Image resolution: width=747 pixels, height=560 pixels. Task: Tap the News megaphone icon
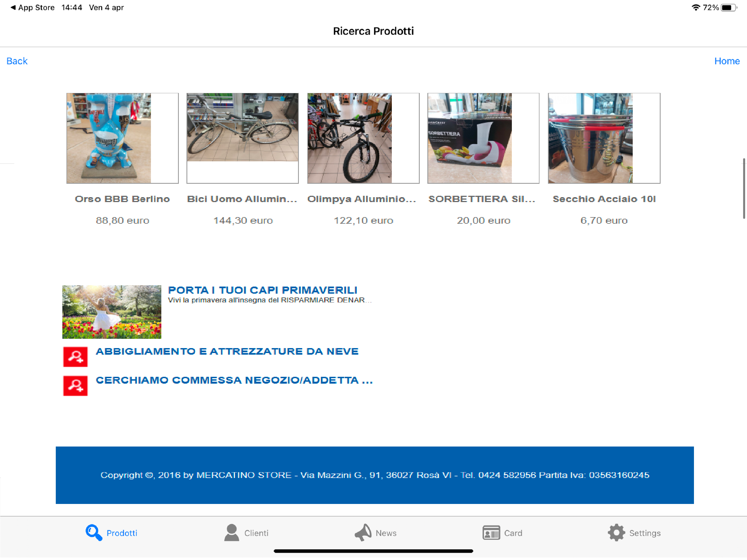[363, 533]
